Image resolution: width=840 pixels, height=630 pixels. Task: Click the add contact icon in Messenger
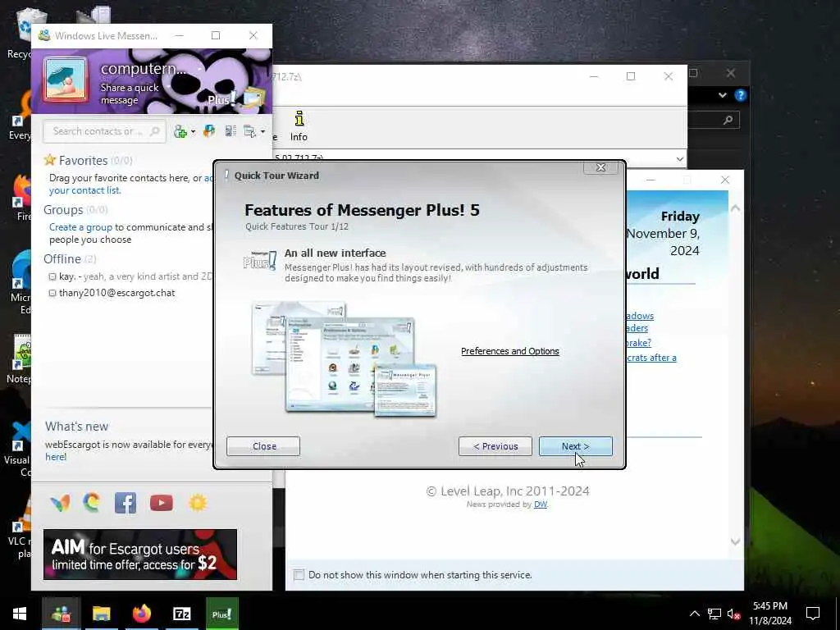(180, 131)
